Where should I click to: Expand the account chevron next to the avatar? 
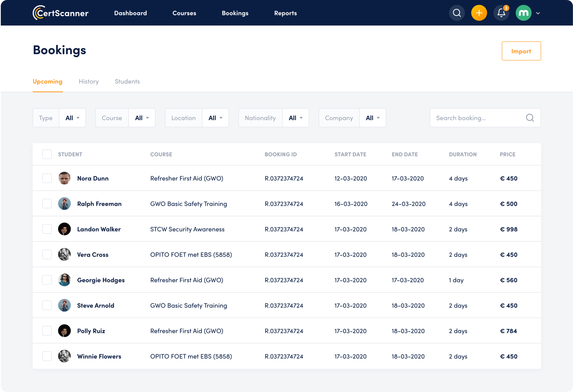538,13
